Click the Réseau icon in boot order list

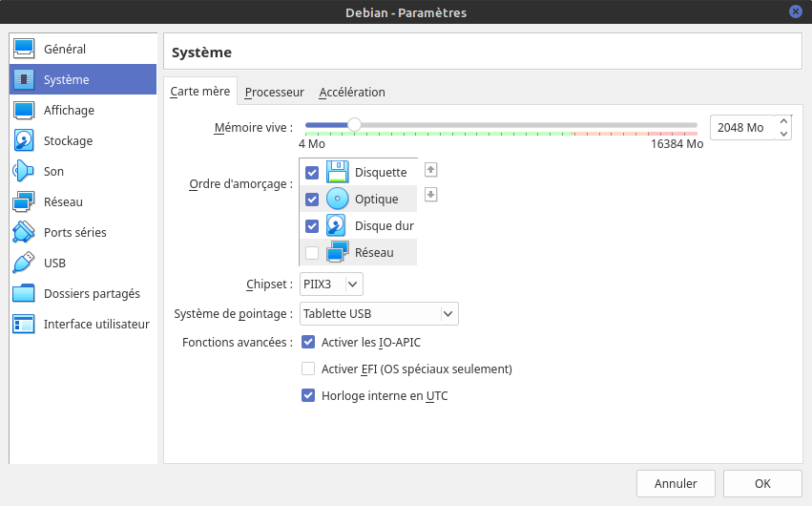(x=337, y=252)
